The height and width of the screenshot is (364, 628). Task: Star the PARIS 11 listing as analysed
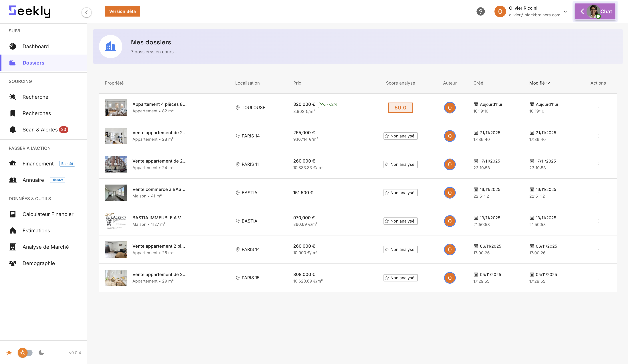[x=387, y=164]
